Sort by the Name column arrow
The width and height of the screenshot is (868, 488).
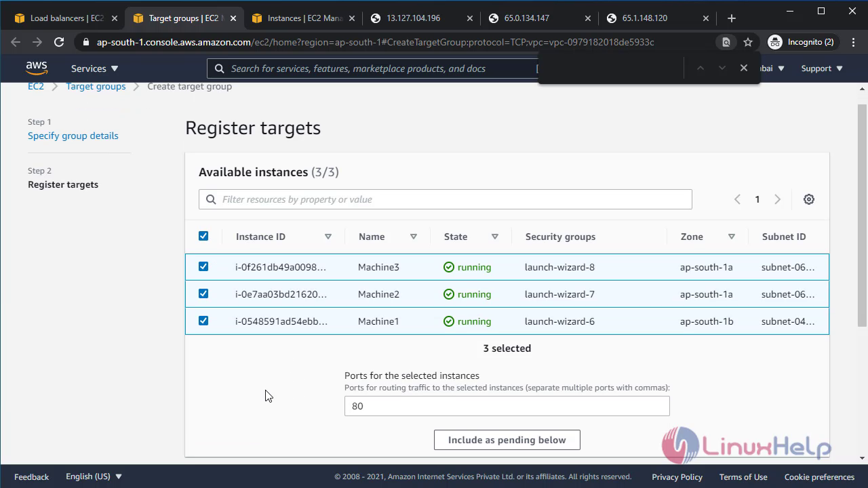[414, 237]
